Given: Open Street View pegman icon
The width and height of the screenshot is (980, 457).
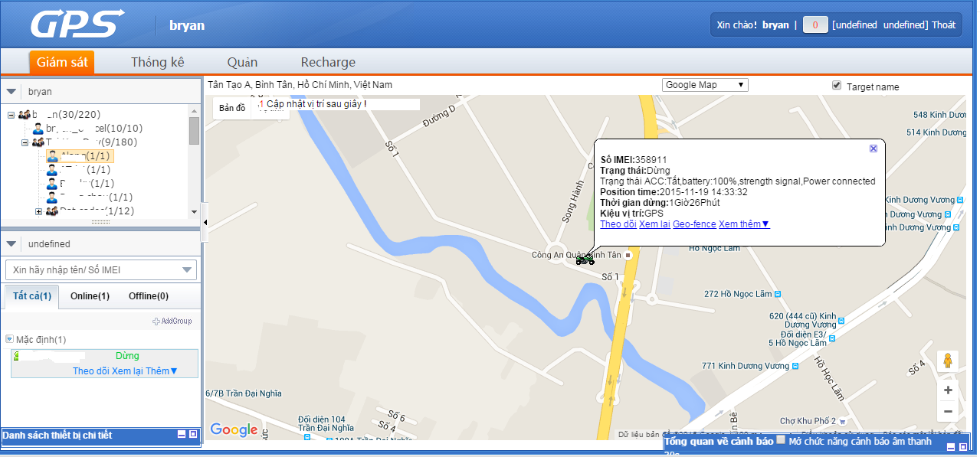Looking at the screenshot, I should [948, 361].
